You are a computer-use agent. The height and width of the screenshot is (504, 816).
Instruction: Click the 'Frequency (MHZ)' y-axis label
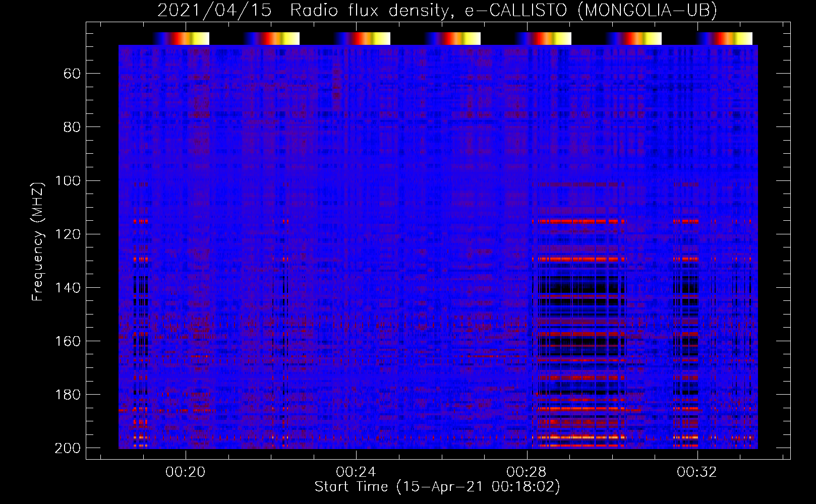tap(38, 241)
